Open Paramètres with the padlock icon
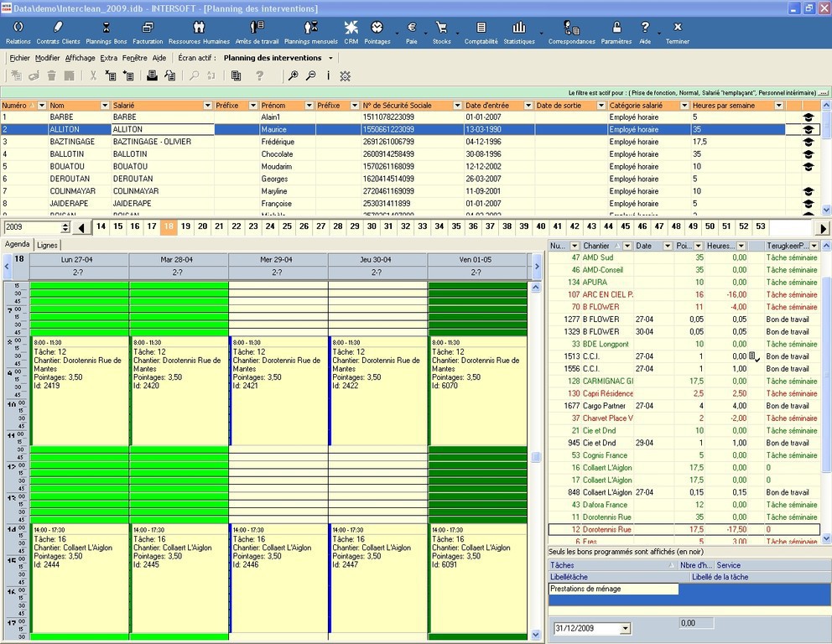The height and width of the screenshot is (644, 832). click(616, 32)
